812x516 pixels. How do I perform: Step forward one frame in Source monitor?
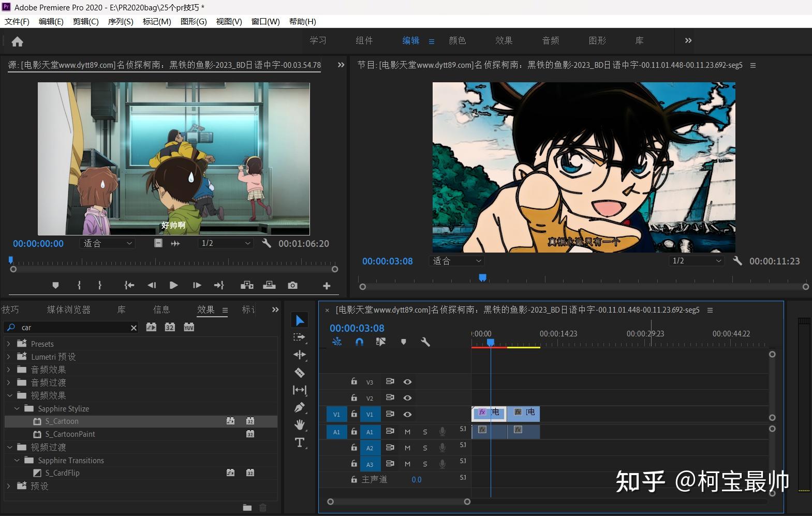pos(197,285)
